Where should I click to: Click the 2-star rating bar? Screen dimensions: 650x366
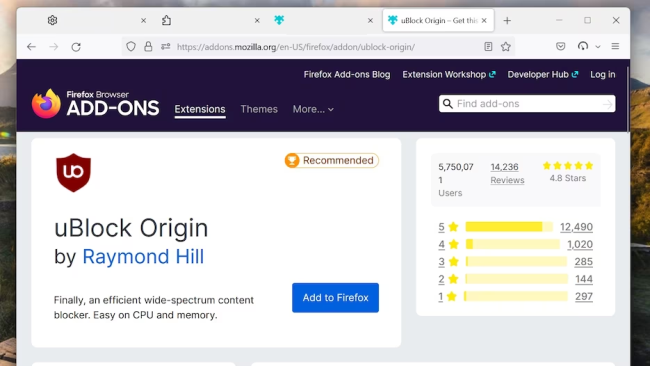(517, 279)
